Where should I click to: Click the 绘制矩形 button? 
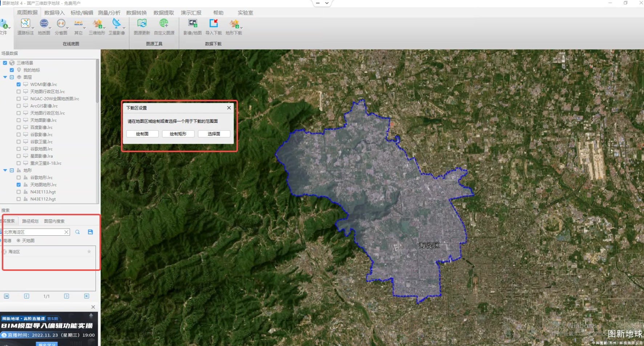point(178,134)
